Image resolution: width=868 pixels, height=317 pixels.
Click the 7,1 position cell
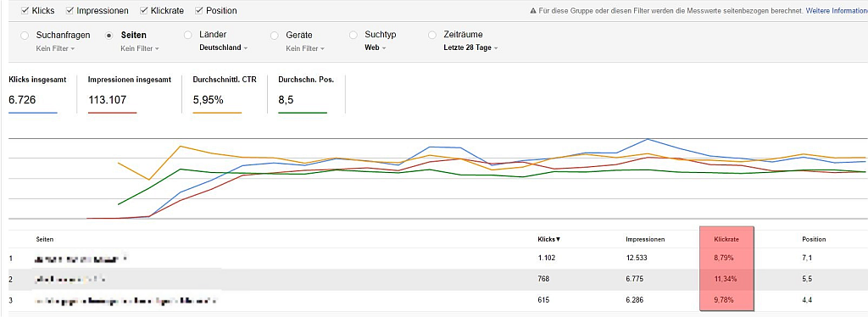tap(806, 259)
